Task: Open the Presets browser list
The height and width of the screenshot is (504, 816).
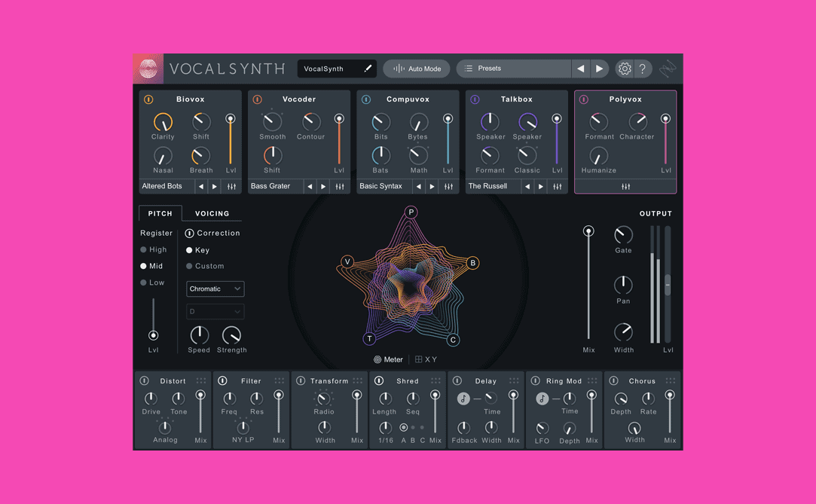Action: coord(514,69)
